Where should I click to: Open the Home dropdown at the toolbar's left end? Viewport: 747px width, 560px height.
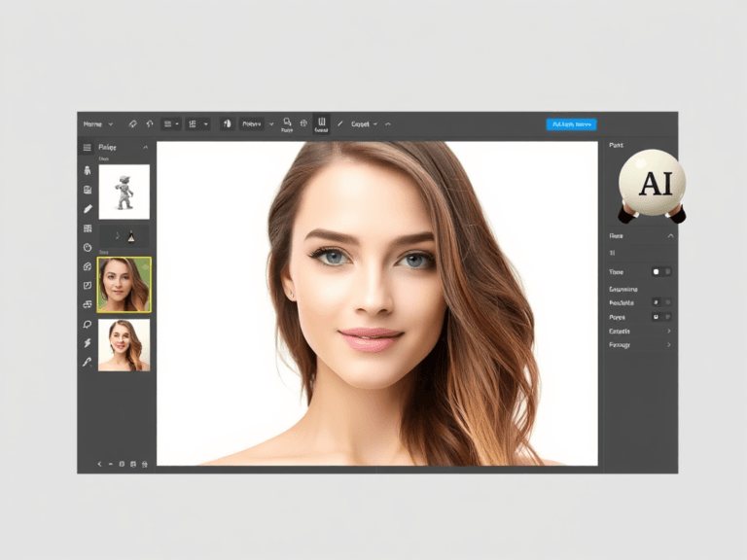(x=98, y=123)
